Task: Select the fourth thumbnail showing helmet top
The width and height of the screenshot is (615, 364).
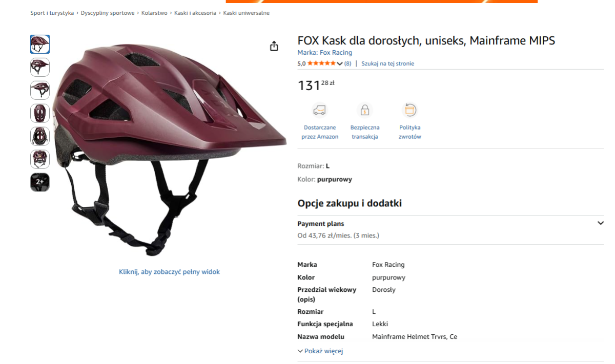Action: pyautogui.click(x=40, y=113)
